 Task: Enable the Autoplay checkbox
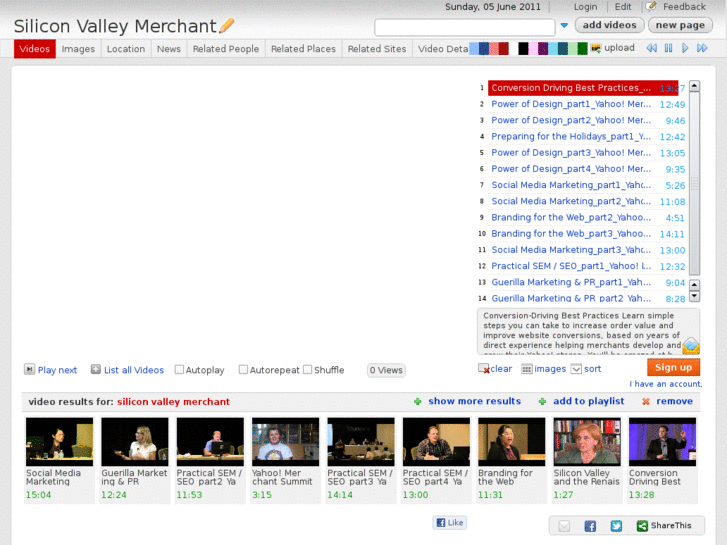pyautogui.click(x=179, y=370)
